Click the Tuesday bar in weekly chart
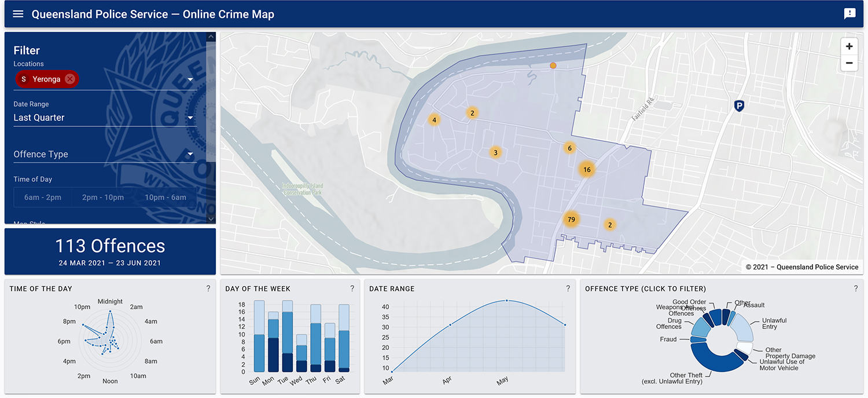 click(287, 336)
